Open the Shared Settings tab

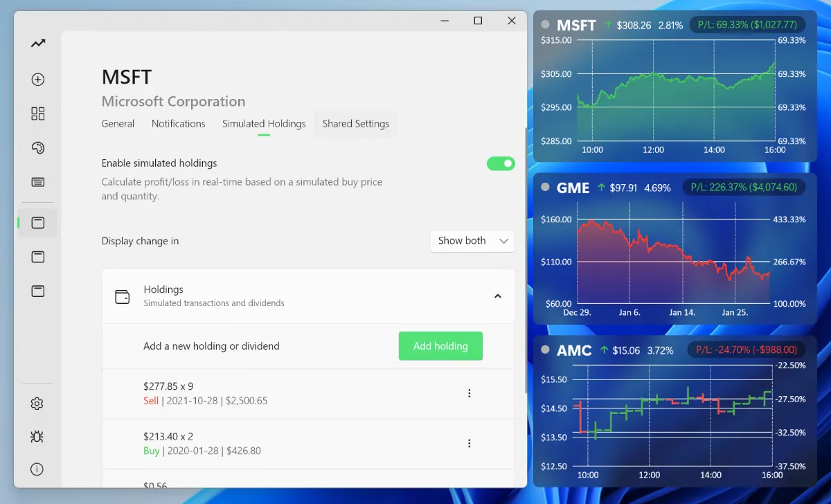[355, 123]
